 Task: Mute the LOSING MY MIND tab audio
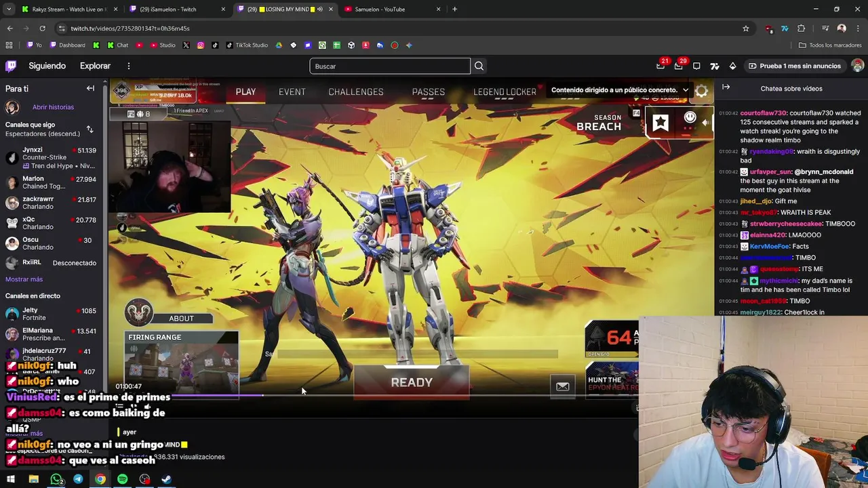click(320, 9)
